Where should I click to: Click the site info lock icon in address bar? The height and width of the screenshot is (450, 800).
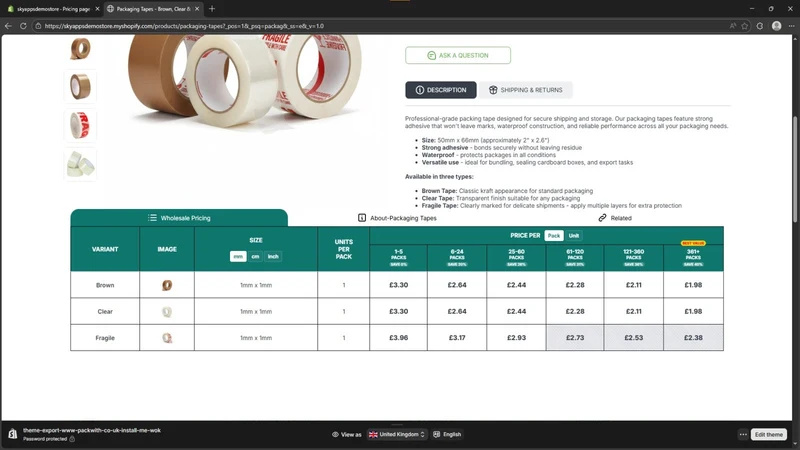point(38,26)
